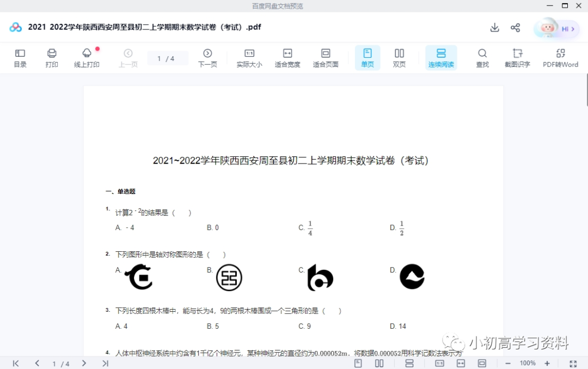This screenshot has width=588, height=369.
Task: Click the document title heading 2021~2022学年
Action: (291, 161)
